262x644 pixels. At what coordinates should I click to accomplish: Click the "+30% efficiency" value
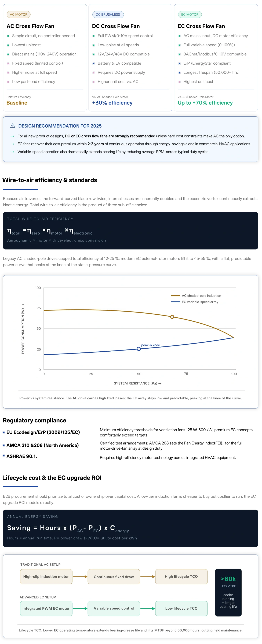112,103
